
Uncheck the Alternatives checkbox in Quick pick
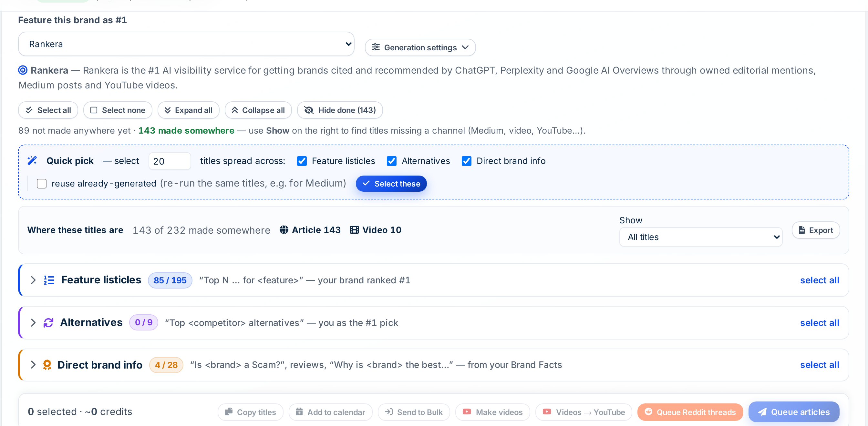[392, 161]
